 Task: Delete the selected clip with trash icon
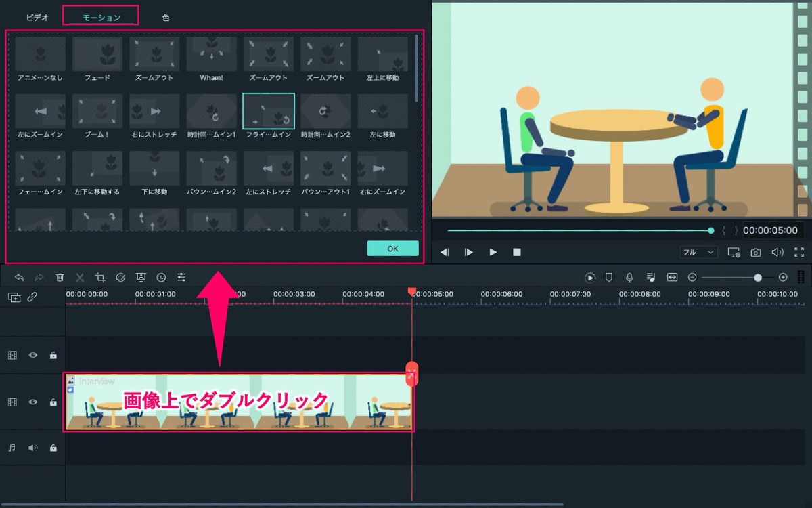pyautogui.click(x=60, y=278)
